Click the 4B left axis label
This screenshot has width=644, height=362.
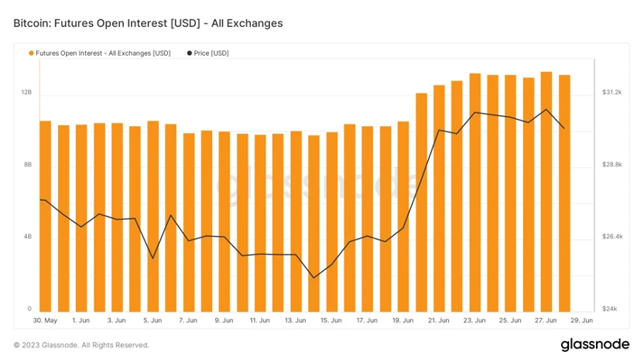pyautogui.click(x=26, y=237)
